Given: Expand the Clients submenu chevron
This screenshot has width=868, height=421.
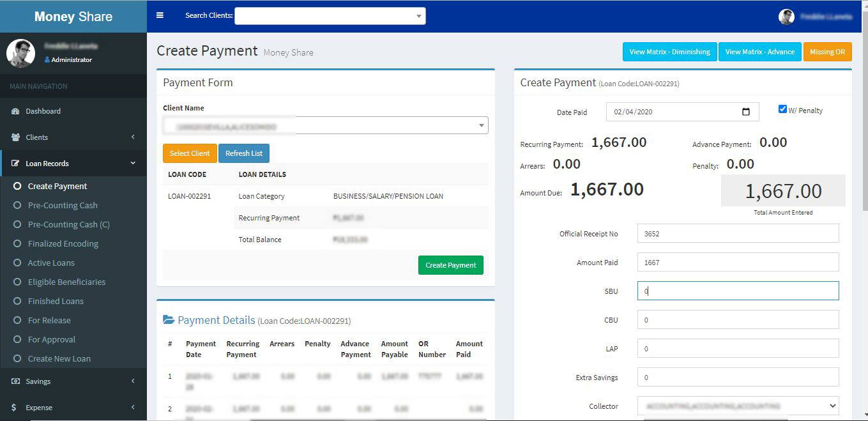Looking at the screenshot, I should 133,137.
